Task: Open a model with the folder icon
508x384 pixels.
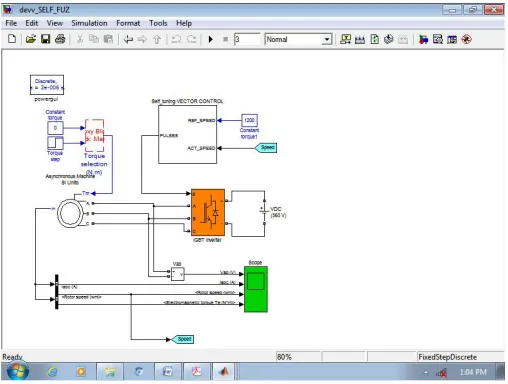Action: (30, 39)
